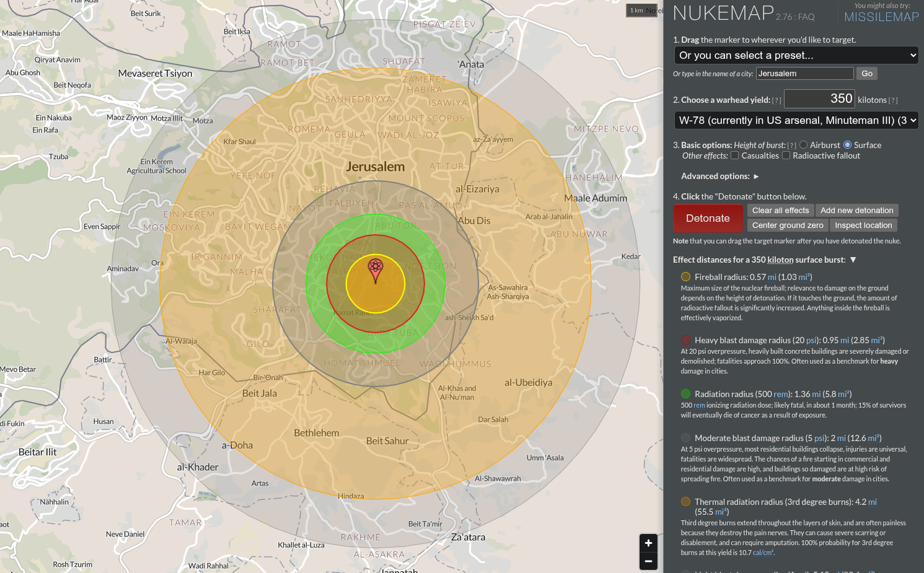The width and height of the screenshot is (924, 573).
Task: Focus the warhead yield input showing 350
Action: (819, 99)
